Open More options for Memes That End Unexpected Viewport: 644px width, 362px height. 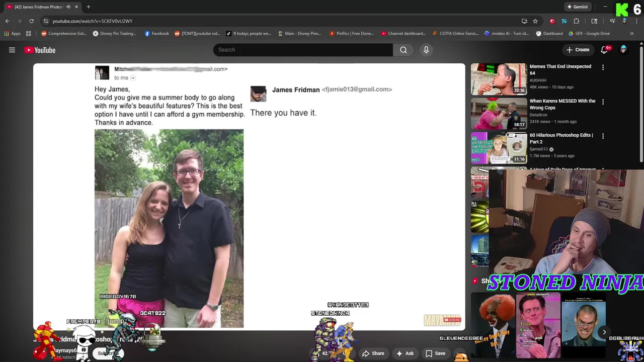[603, 67]
